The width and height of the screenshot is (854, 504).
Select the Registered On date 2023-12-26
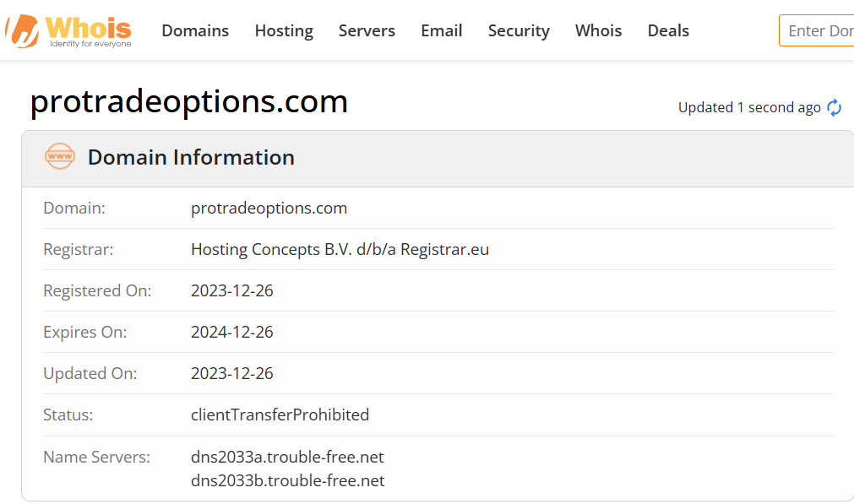(232, 290)
